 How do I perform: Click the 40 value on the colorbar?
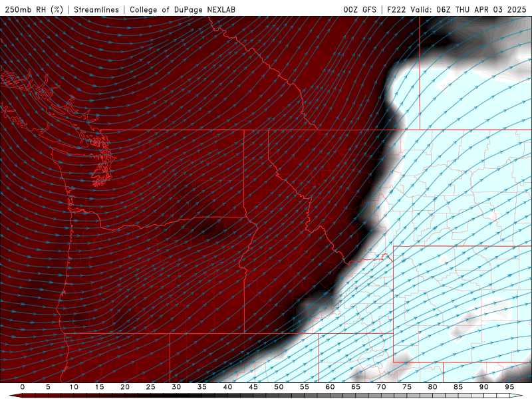click(x=227, y=387)
